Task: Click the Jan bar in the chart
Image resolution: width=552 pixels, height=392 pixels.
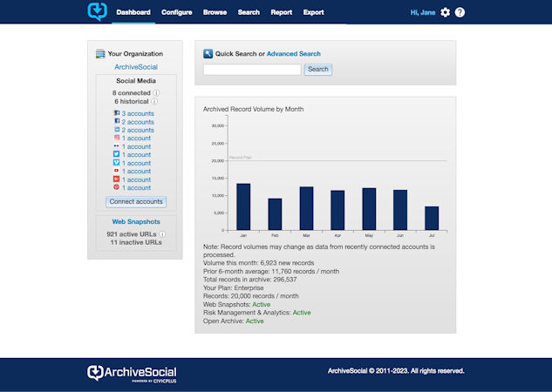Action: coord(243,206)
